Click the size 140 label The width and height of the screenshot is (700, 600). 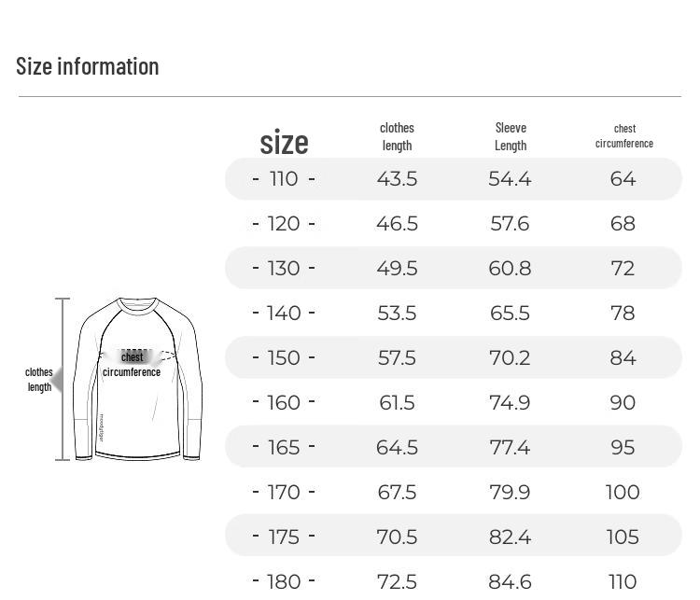(x=284, y=313)
